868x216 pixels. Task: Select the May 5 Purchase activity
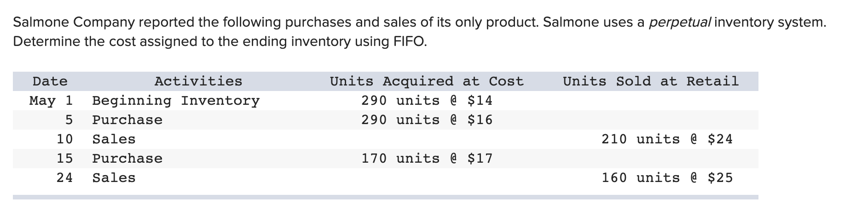tap(127, 120)
